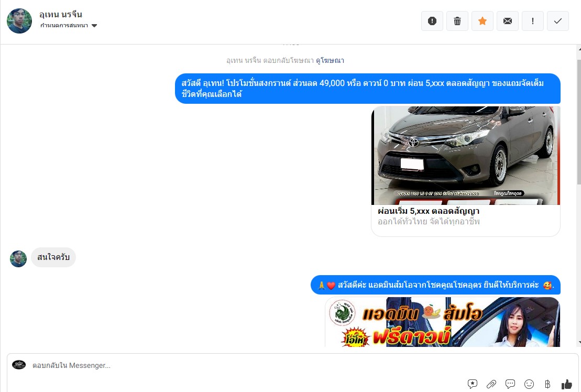Open saved replies speech bubble icon

click(x=510, y=384)
